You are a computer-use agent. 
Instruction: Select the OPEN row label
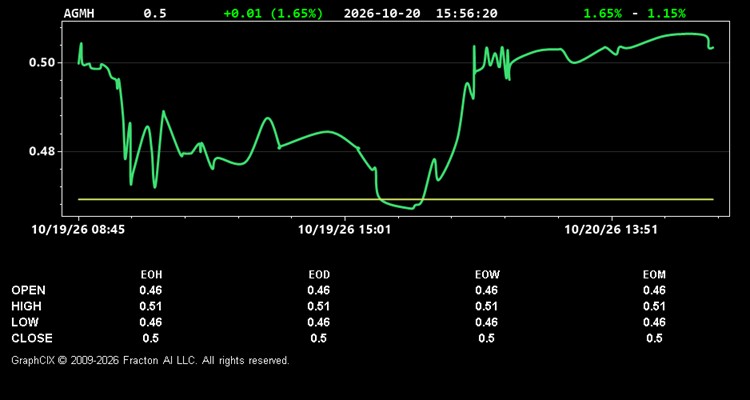pyautogui.click(x=28, y=290)
